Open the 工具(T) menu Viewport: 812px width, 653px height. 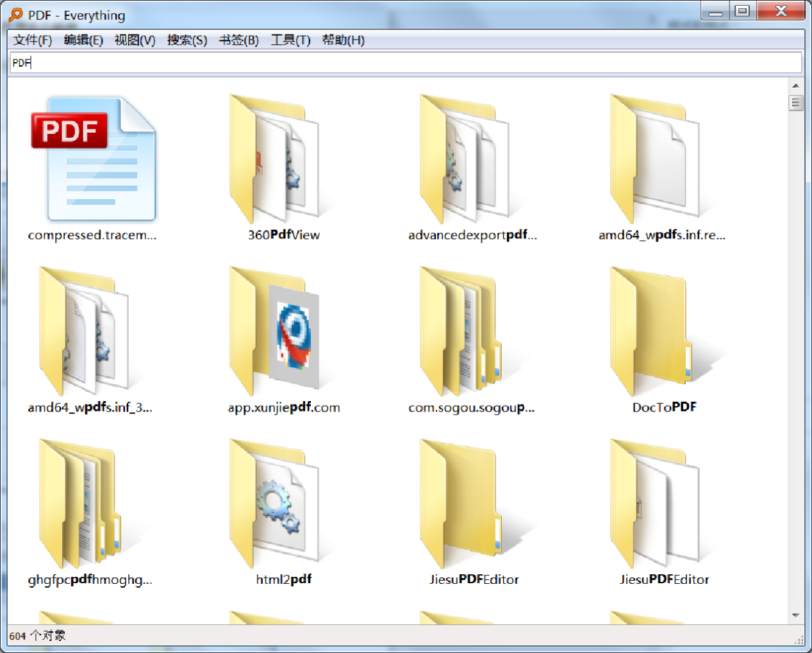point(291,40)
